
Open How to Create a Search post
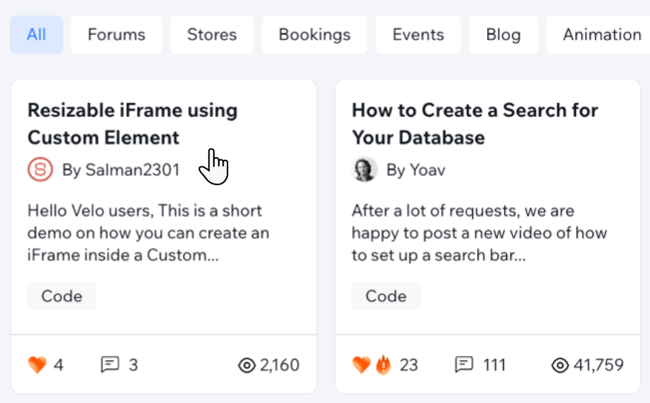475,124
